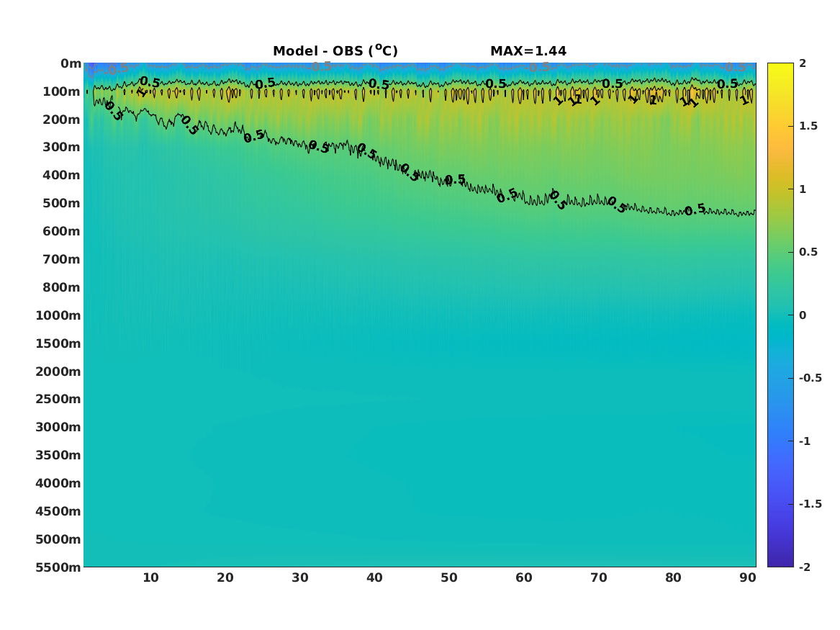Click the colorbar tick label "1"
Viewport: 840px width, 630px height.
803,189
